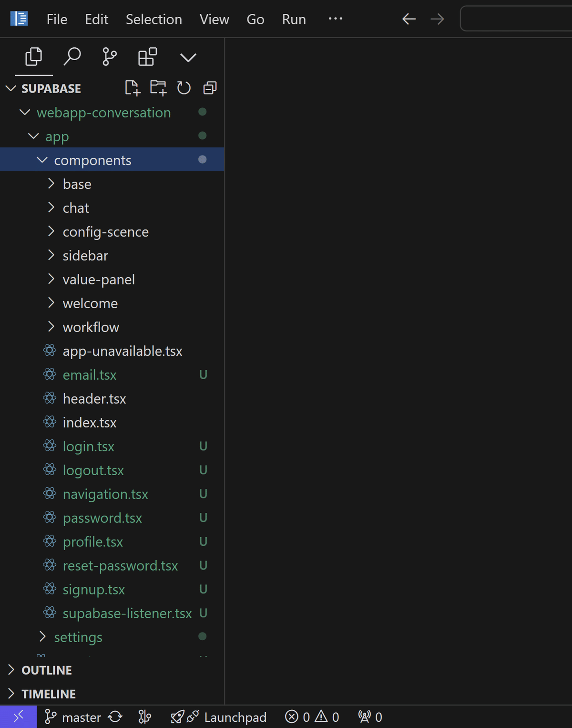
Task: Expand the workflow folder
Action: [112, 327]
